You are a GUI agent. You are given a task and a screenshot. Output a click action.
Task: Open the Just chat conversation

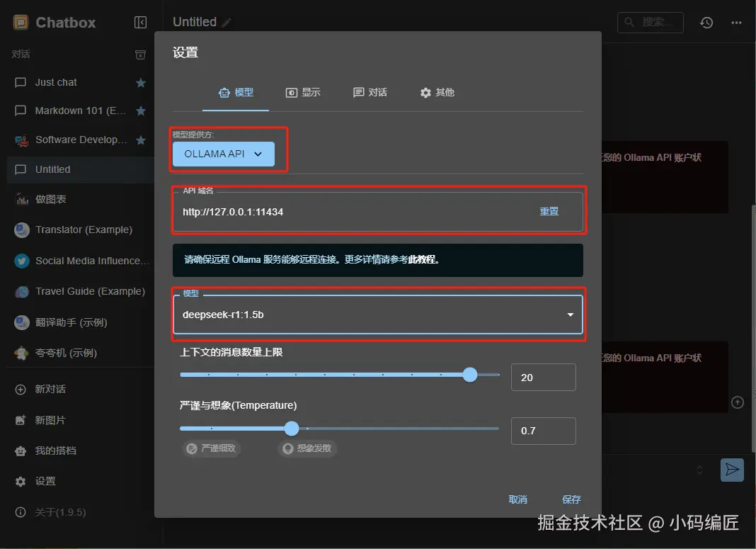click(81, 82)
